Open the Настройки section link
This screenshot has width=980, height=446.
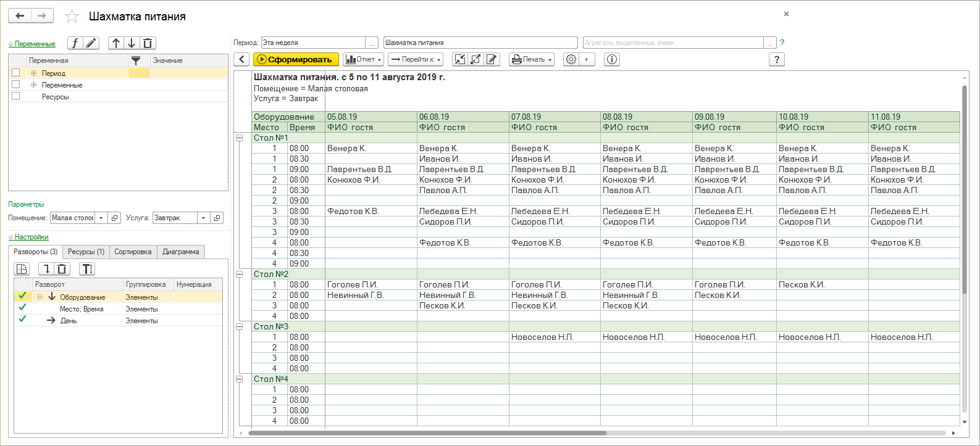(28, 237)
